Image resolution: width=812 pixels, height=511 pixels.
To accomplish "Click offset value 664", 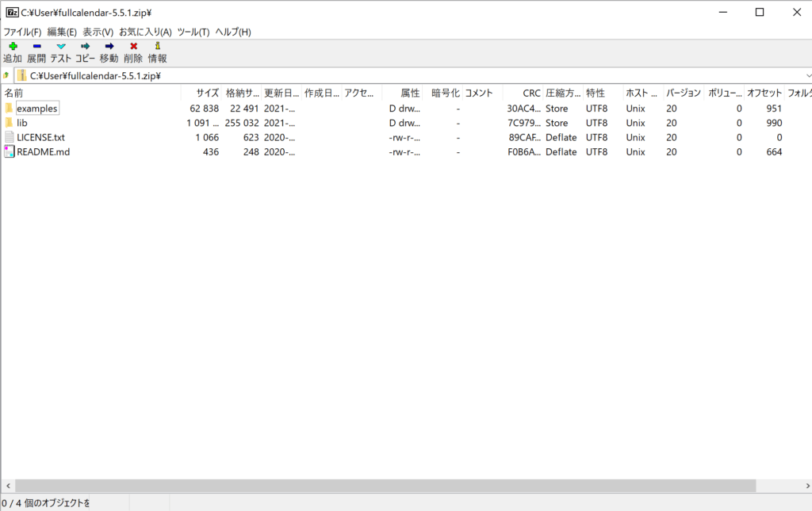I will pos(774,152).
